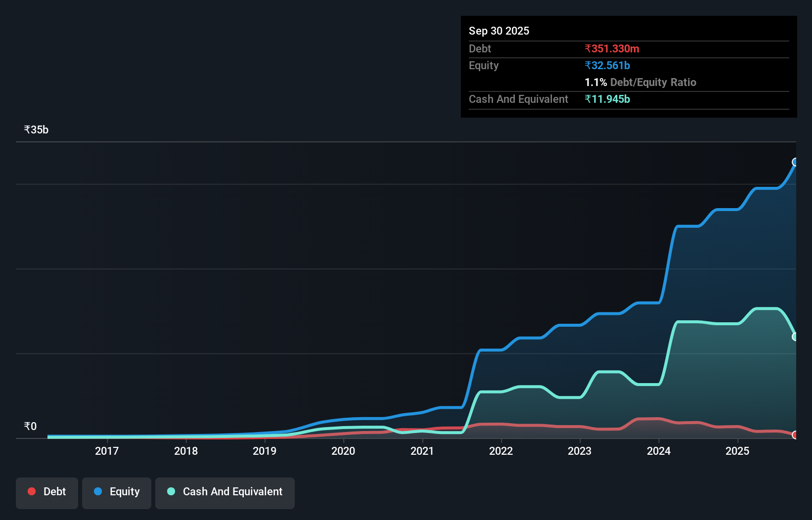Expand the Equity row in the tooltip
Image resolution: width=812 pixels, height=520 pixels.
point(483,65)
